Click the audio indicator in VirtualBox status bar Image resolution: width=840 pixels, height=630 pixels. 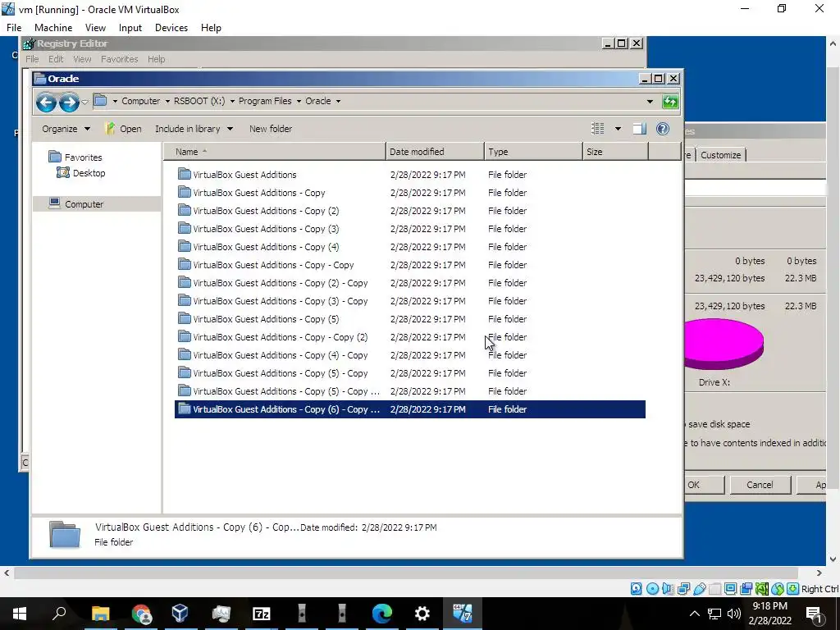pos(668,589)
